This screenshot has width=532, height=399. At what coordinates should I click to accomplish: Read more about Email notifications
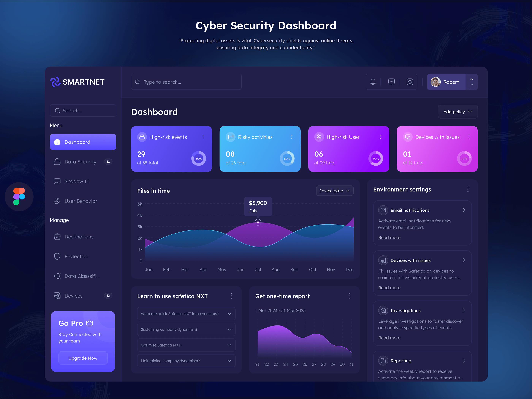[389, 237]
